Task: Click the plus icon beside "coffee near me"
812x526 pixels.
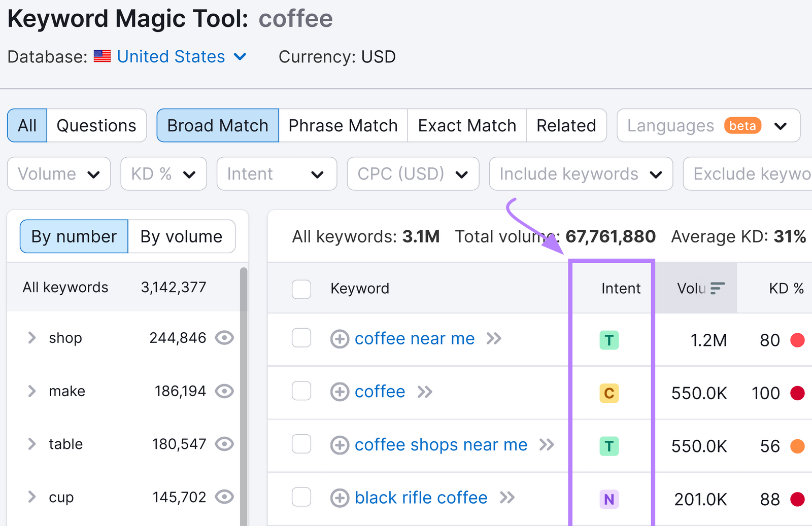Action: tap(340, 339)
